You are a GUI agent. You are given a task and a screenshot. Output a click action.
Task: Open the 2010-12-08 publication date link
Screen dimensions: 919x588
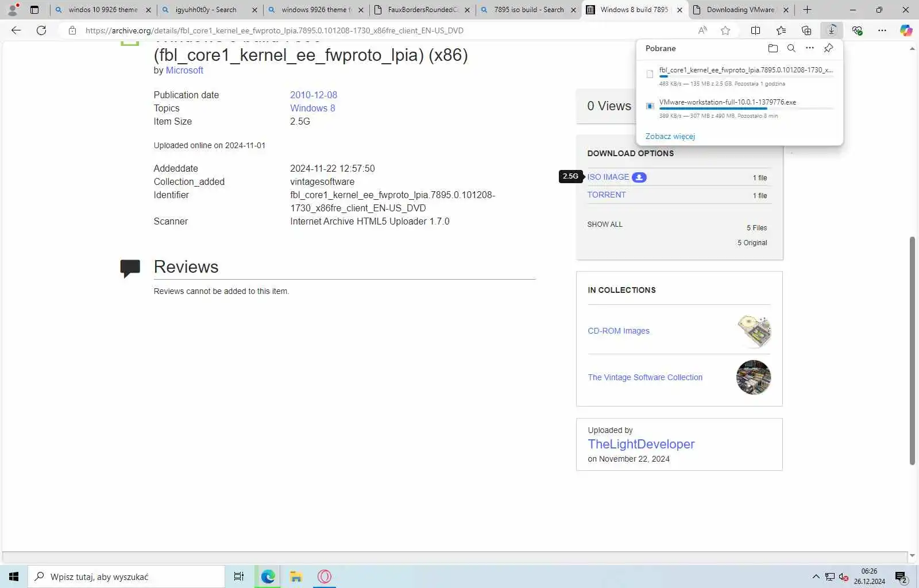tap(314, 95)
